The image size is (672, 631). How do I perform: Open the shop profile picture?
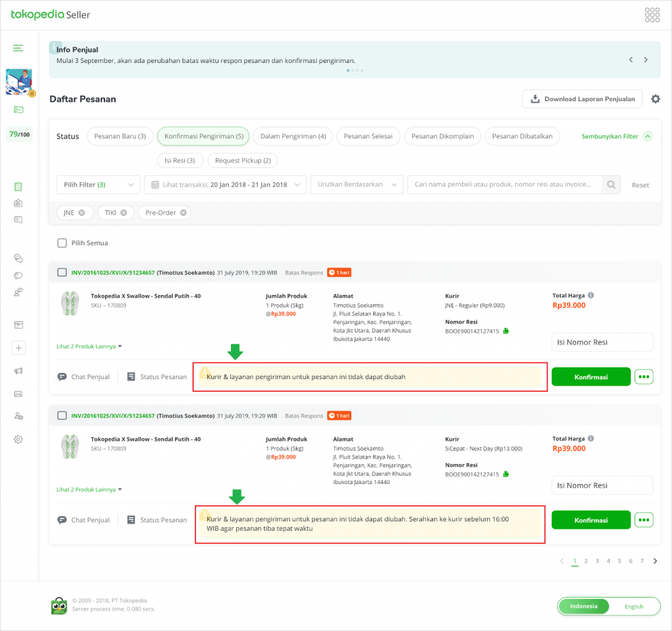click(19, 81)
